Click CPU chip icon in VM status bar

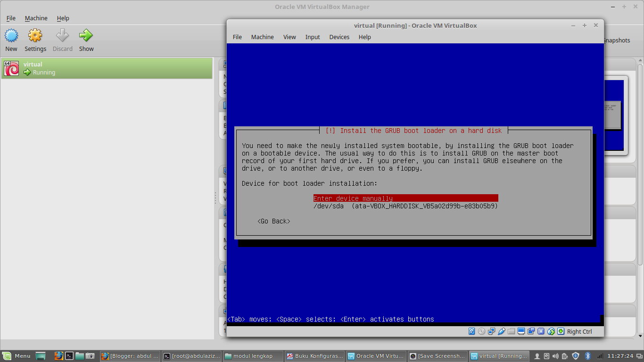point(541,331)
